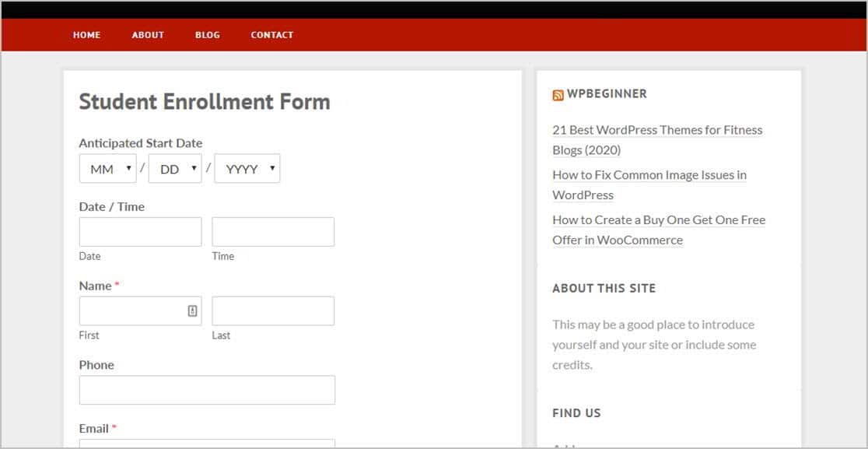
Task: Open the WordPress Themes for Fitness Blogs article
Action: pos(656,139)
